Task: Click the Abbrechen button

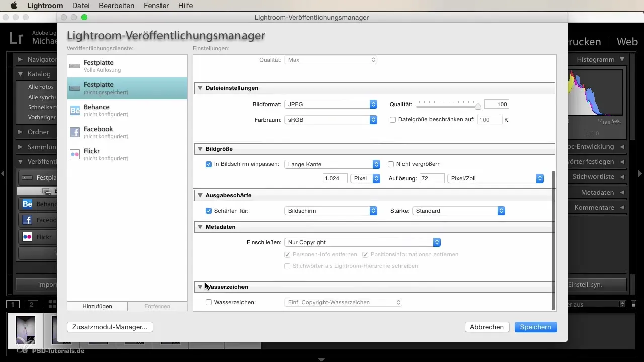Action: point(487,327)
